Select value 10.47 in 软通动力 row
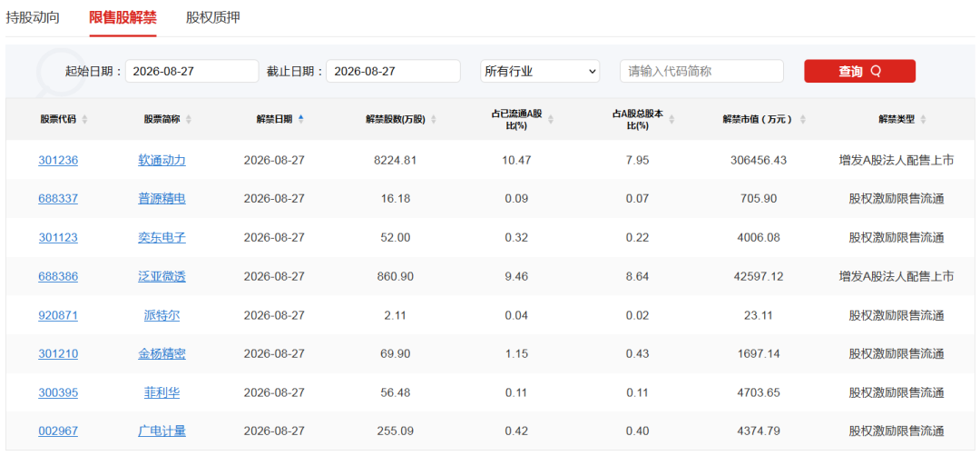Viewport: 980px width, 456px height. [x=516, y=160]
